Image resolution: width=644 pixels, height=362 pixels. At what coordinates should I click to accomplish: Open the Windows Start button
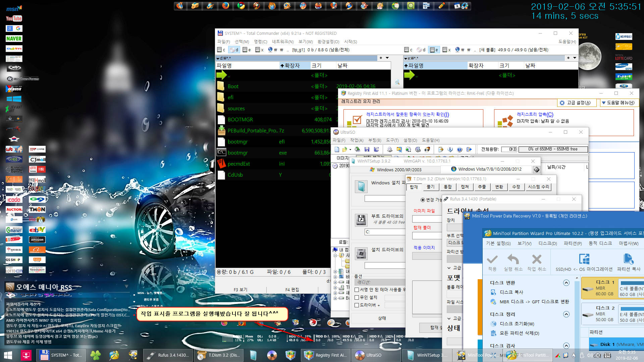pyautogui.click(x=8, y=355)
